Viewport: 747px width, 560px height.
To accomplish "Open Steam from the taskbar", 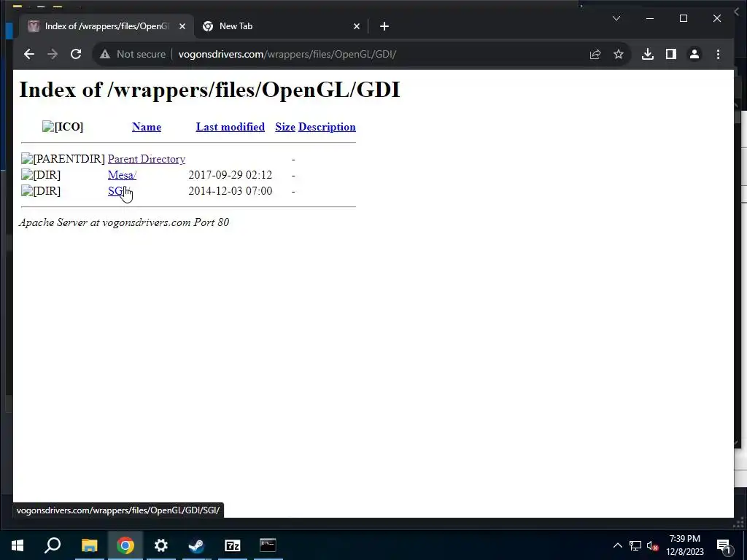I will [x=196, y=545].
